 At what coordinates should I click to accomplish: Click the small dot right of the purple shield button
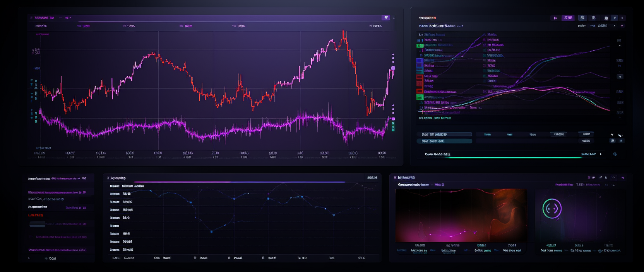pyautogui.click(x=394, y=18)
